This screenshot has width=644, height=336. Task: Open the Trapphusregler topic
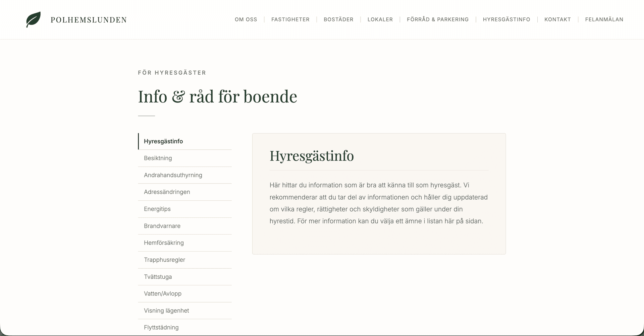coord(185,260)
